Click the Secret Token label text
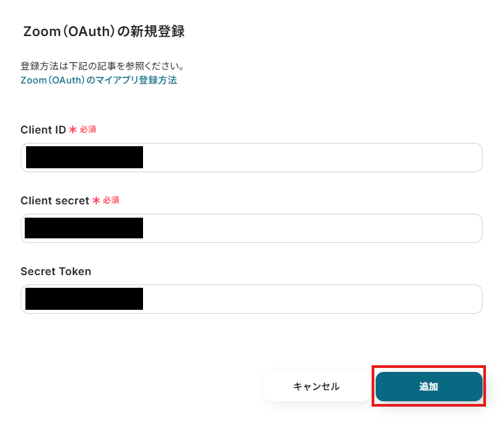 pos(55,271)
